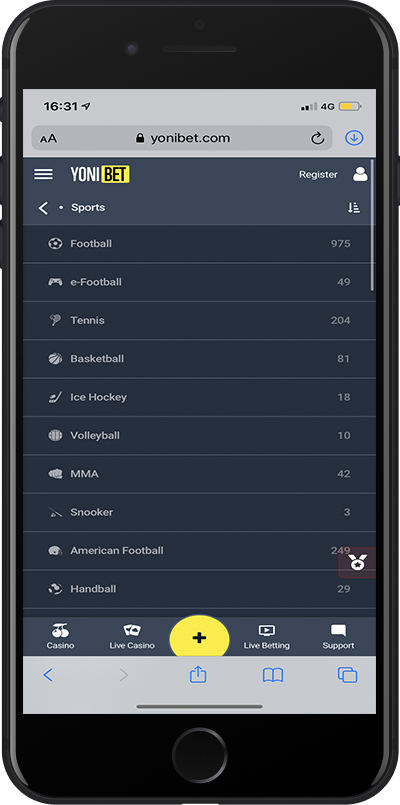This screenshot has height=805, width=400.
Task: Open Safari share sheet icon
Action: (x=198, y=674)
